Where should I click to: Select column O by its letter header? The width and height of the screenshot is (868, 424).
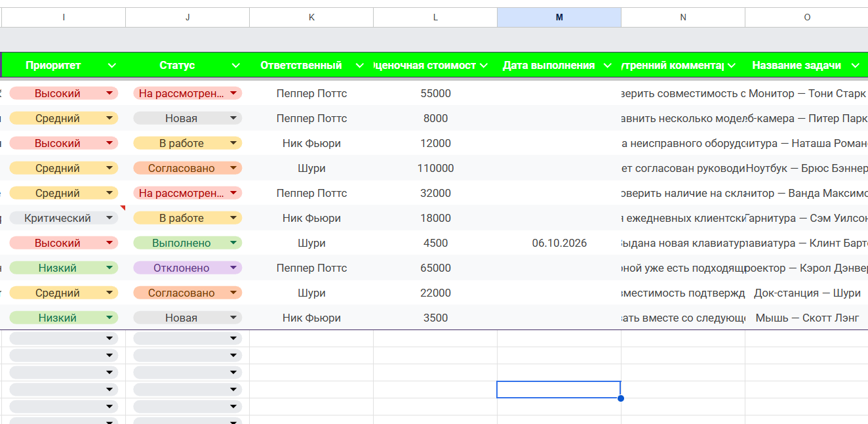807,18
